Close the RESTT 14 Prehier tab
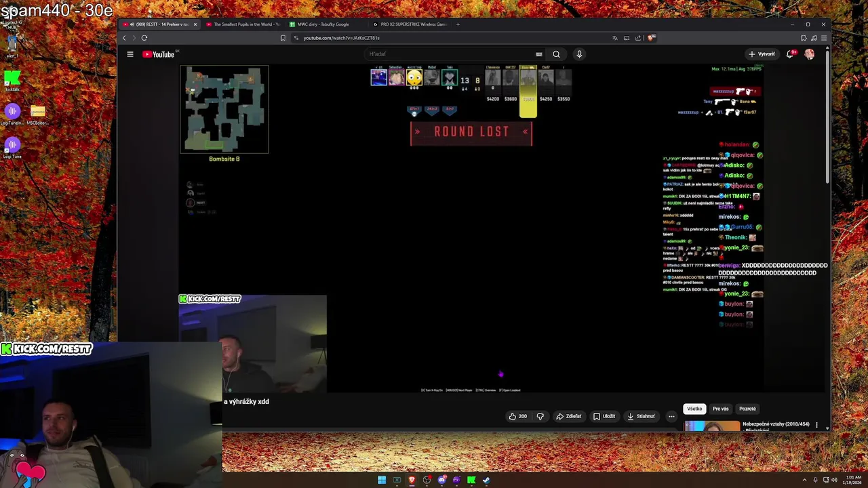This screenshot has height=488, width=868. click(195, 24)
